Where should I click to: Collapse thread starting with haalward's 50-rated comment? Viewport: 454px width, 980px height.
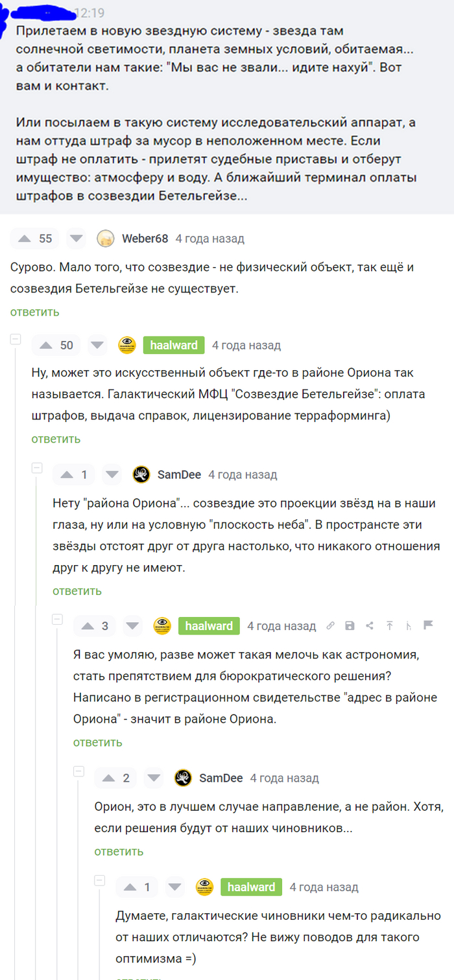(x=16, y=339)
